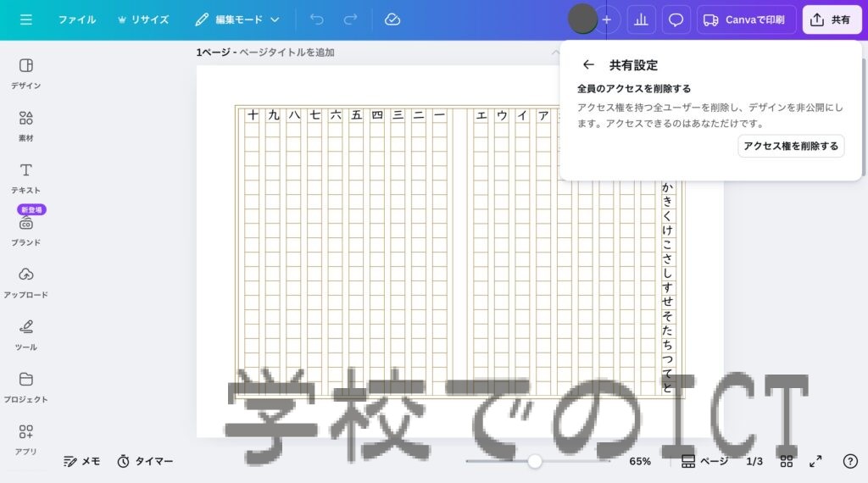This screenshot has height=483, width=868.
Task: Click the redo arrow icon
Action: tap(350, 19)
